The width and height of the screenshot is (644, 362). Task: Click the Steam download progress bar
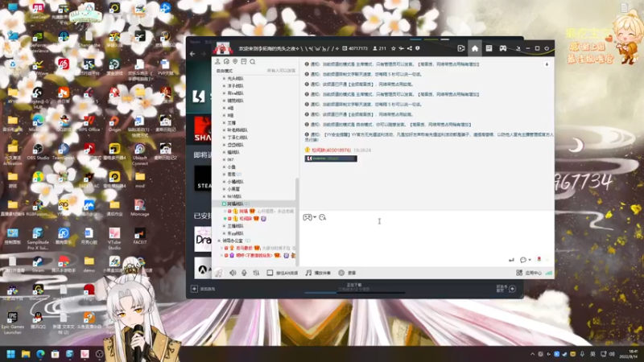click(x=355, y=293)
